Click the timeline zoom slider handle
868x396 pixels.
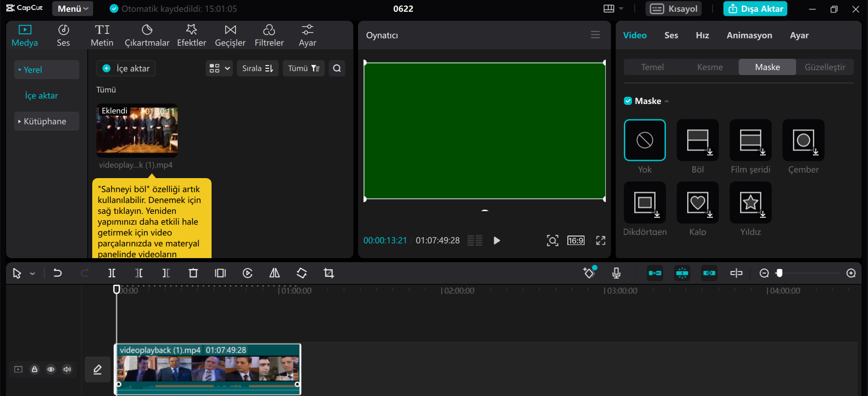779,273
